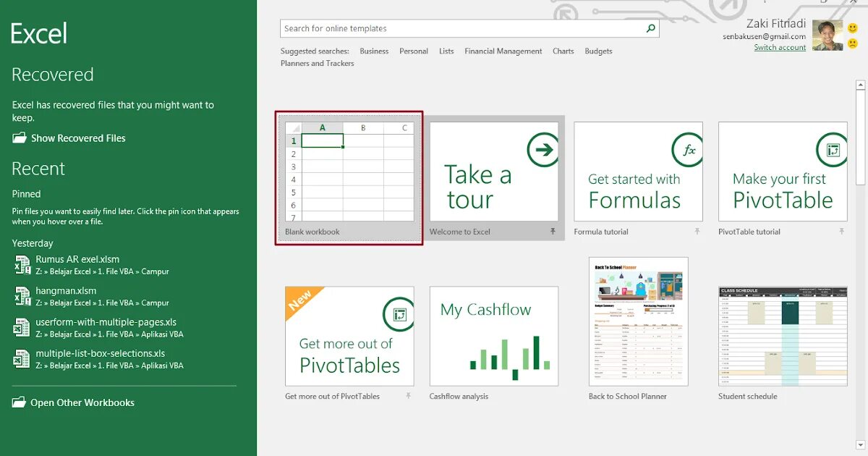Open the Back to School Planner template
Image resolution: width=868 pixels, height=456 pixels.
(x=639, y=321)
